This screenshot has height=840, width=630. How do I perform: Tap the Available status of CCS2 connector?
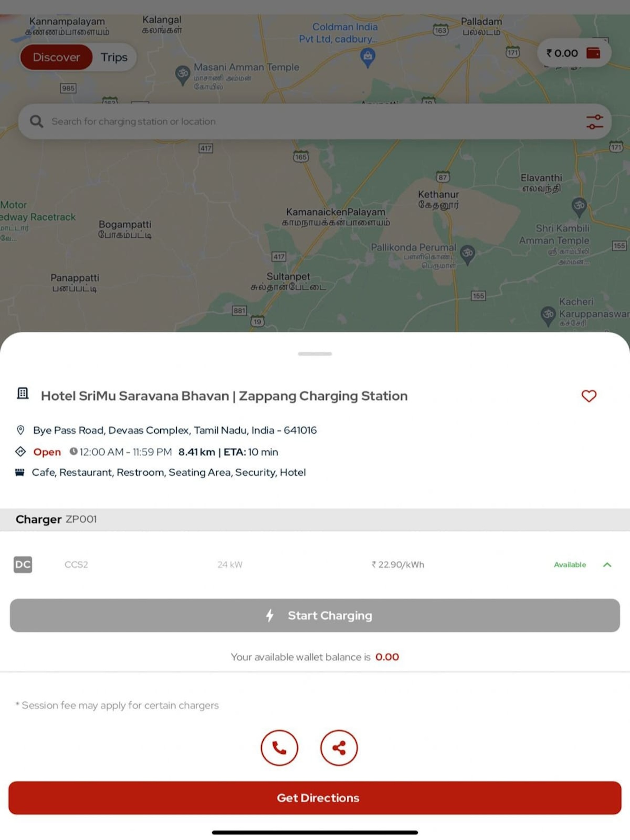(570, 565)
